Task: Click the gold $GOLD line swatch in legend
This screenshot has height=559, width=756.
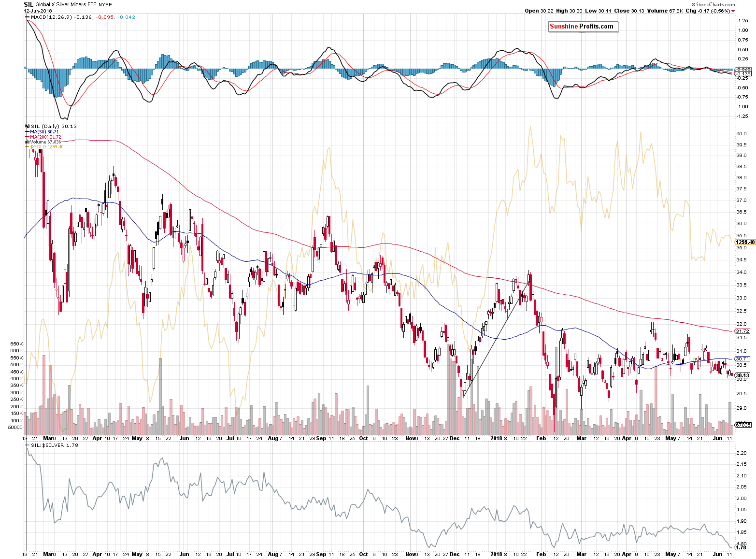Action: (x=27, y=147)
